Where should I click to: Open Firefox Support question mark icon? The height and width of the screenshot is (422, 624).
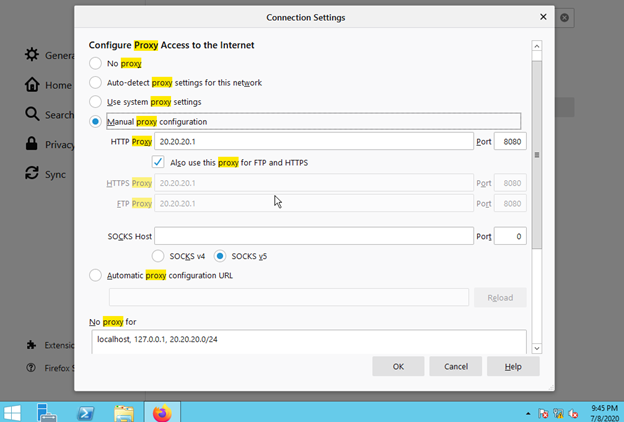pos(31,367)
